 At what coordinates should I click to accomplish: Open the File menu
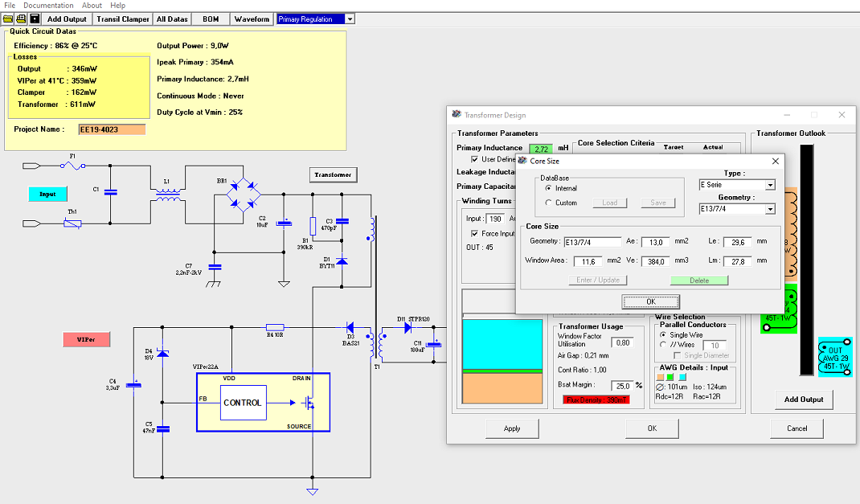pos(10,6)
